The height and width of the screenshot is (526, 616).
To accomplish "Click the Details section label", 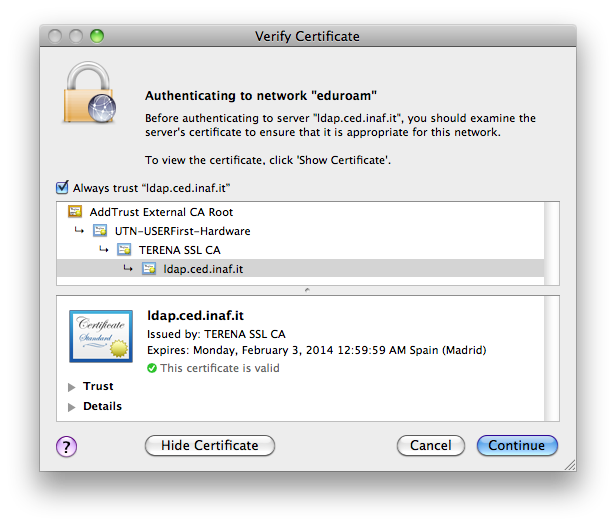I will click(x=103, y=406).
